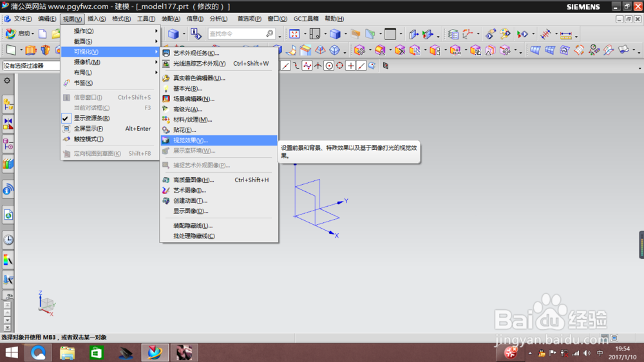Image resolution: width=644 pixels, height=362 pixels.
Task: Click the point-in-circle snap icon
Action: coord(328,66)
